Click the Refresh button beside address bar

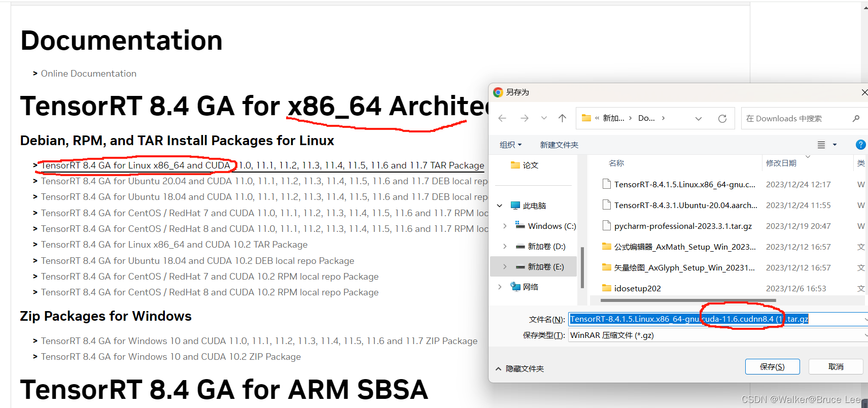722,118
